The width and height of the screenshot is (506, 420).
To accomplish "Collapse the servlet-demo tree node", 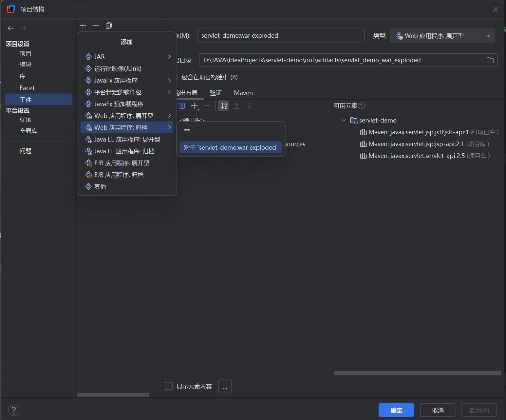I will click(344, 121).
